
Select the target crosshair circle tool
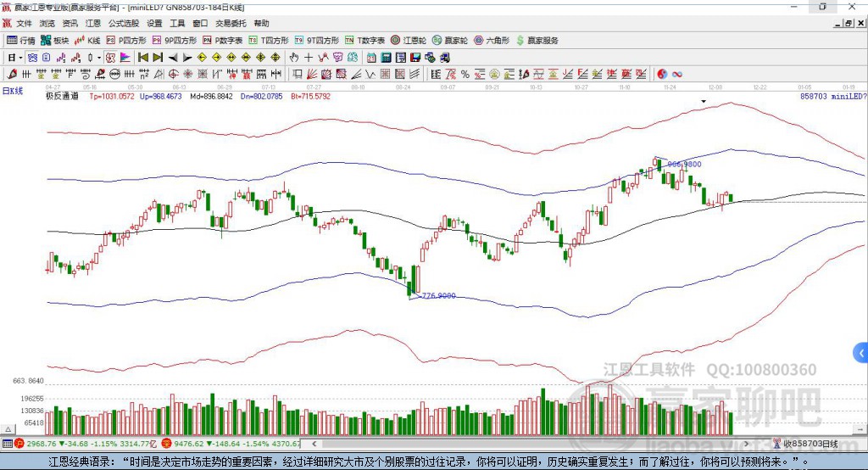(x=173, y=75)
